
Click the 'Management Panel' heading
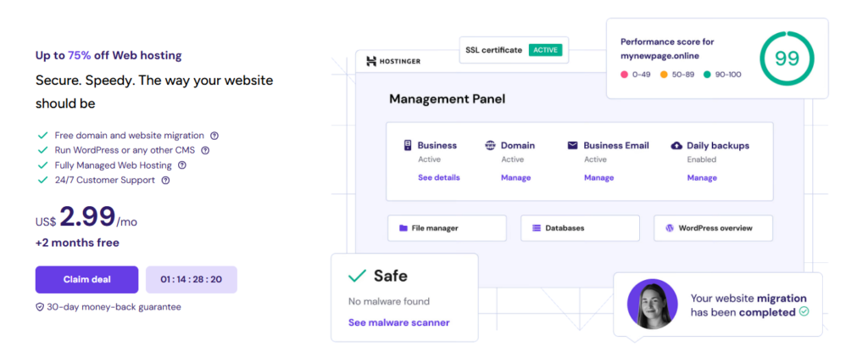pyautogui.click(x=448, y=99)
